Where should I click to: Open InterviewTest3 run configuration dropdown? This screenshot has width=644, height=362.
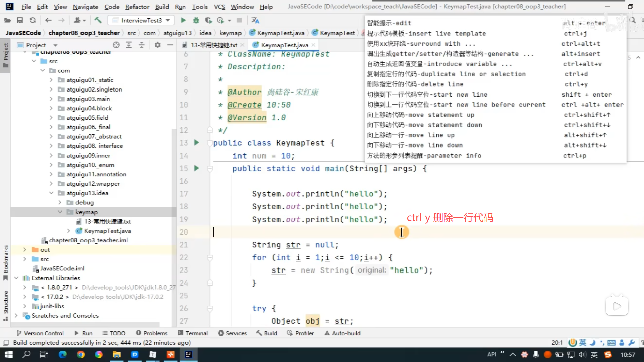pos(142,20)
